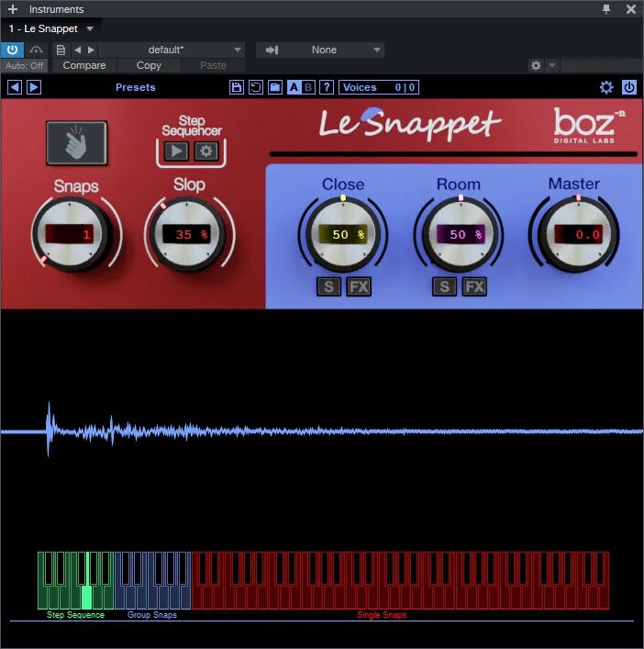Screen dimensions: 644x649
Task: Click the Slop knob showing 35 %
Action: pos(187,234)
